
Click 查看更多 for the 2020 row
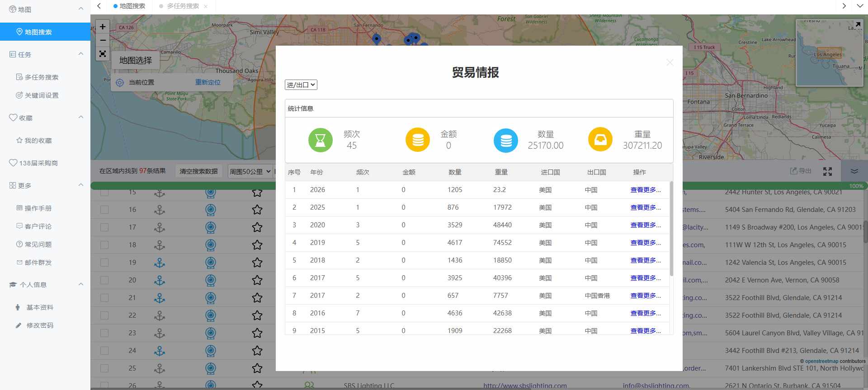pyautogui.click(x=645, y=225)
